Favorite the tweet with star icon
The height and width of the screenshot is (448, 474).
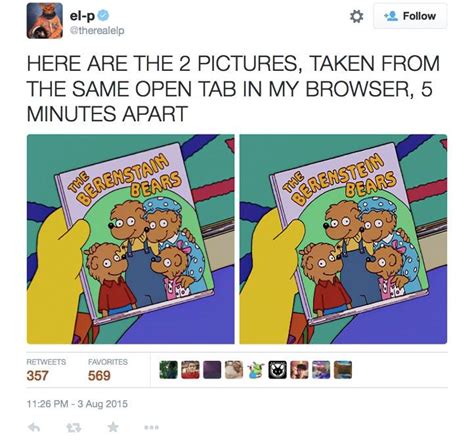tap(113, 427)
